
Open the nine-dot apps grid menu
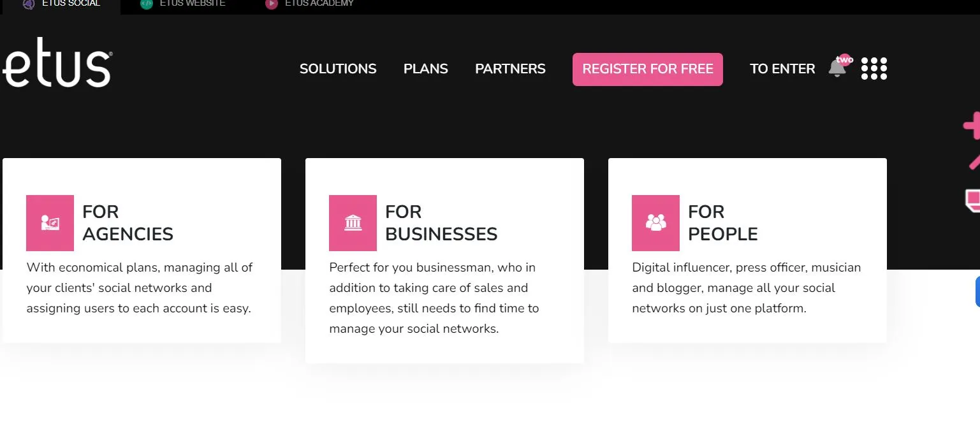(874, 69)
